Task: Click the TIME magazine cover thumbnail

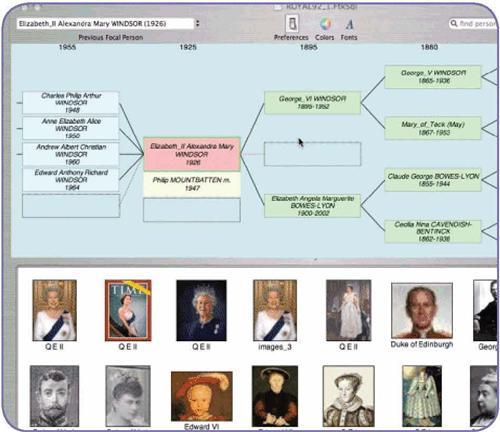Action: [x=128, y=310]
